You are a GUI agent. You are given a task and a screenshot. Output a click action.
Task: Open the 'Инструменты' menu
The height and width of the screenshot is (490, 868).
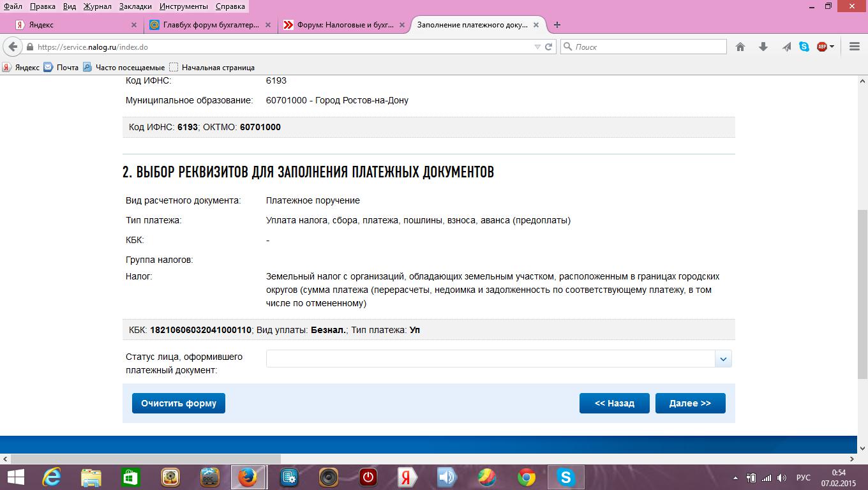[185, 6]
